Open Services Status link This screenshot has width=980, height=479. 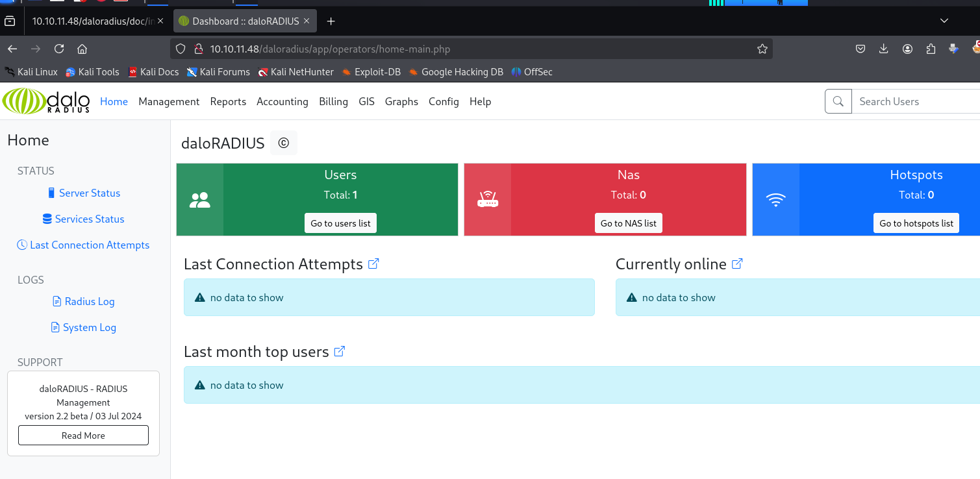coord(83,219)
